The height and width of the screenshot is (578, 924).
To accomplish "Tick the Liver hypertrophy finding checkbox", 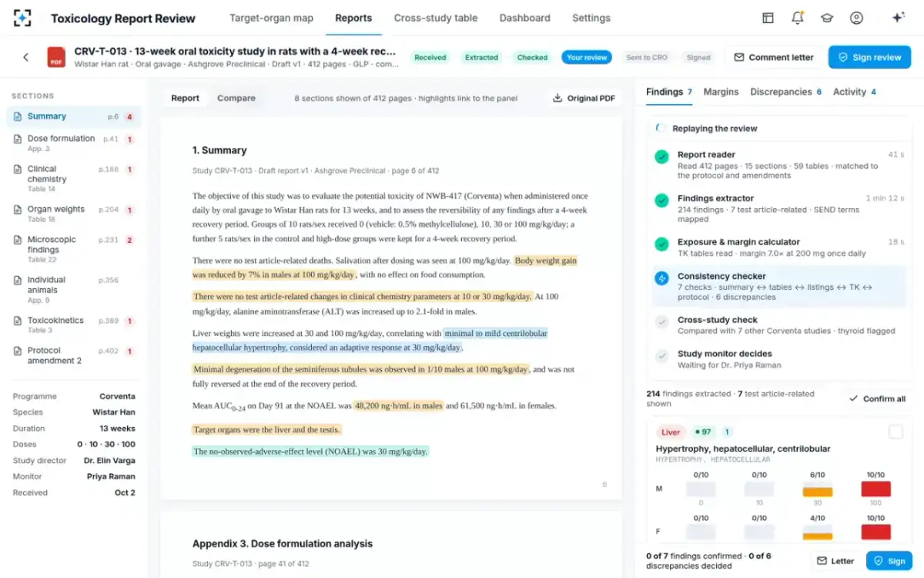I will 896,432.
